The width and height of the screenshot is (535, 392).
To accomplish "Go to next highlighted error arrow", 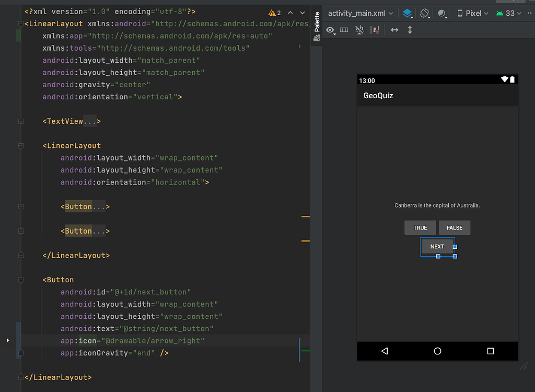I will 302,13.
